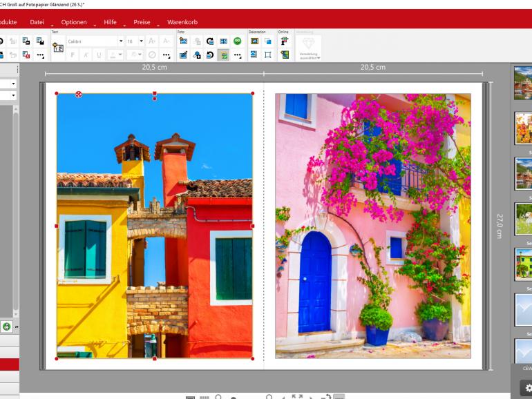
Task: Select the green house thumbnail in right panel
Action: click(523, 264)
